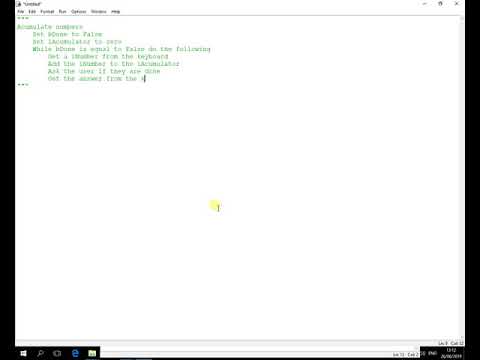
Task: Minimize the IDLE editor window
Action: tap(425, 4)
